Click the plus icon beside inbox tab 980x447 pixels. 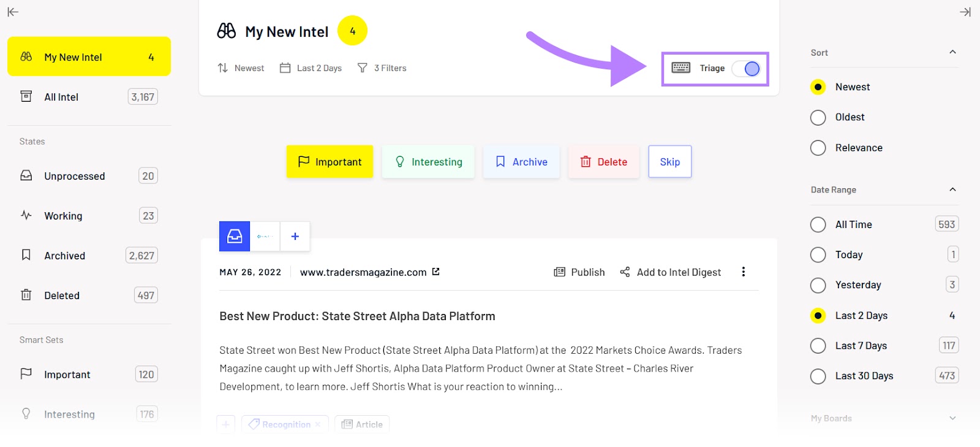(x=295, y=236)
